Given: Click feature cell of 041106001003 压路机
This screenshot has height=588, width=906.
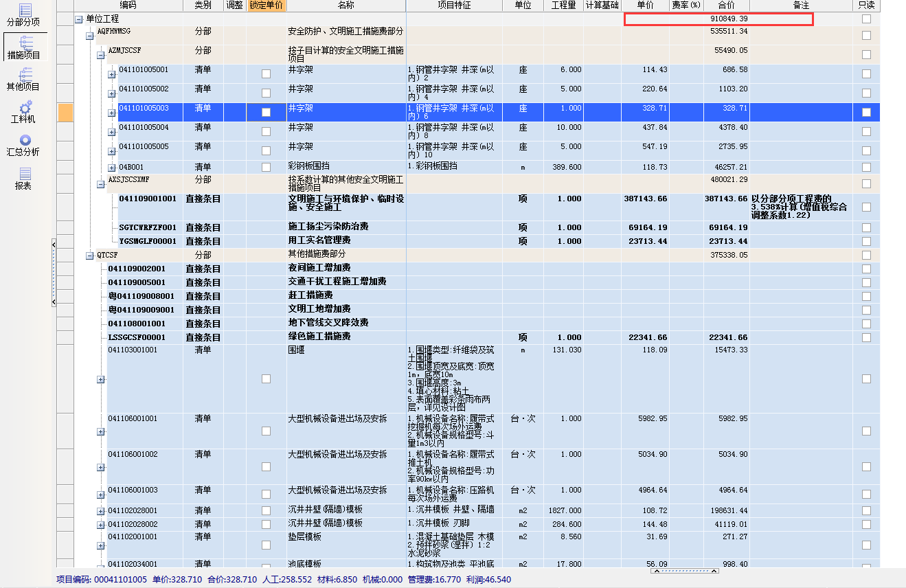Looking at the screenshot, I should pos(454,494).
